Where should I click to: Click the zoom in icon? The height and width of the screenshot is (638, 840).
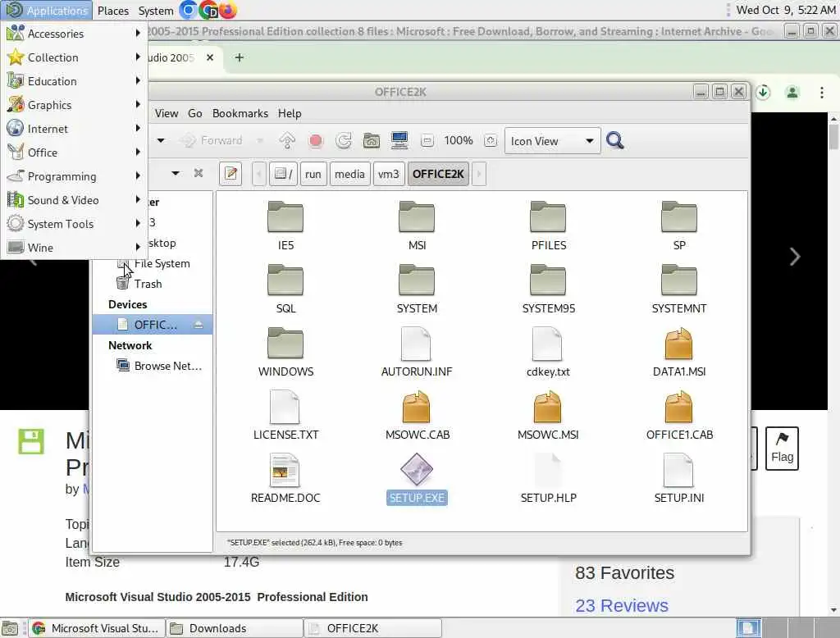click(x=491, y=141)
